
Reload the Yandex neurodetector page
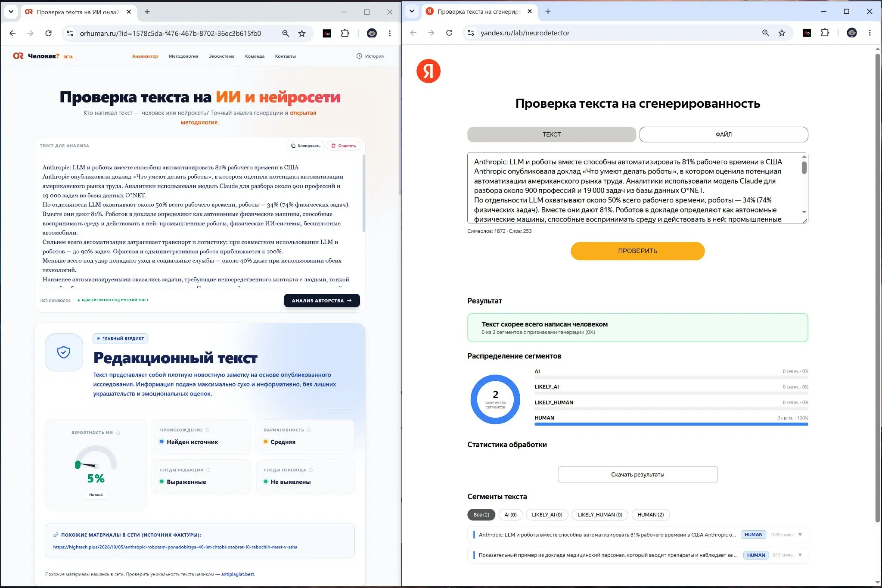[x=449, y=33]
